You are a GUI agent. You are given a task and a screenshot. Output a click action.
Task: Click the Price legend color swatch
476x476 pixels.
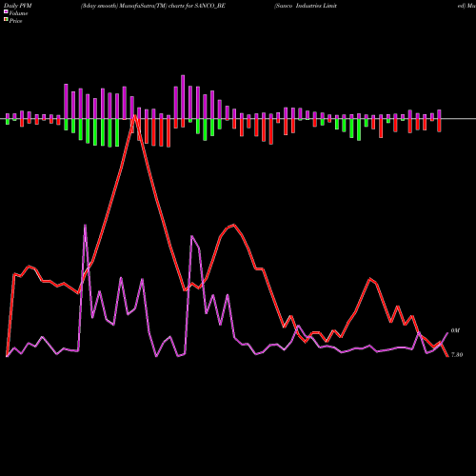pyautogui.click(x=6, y=20)
